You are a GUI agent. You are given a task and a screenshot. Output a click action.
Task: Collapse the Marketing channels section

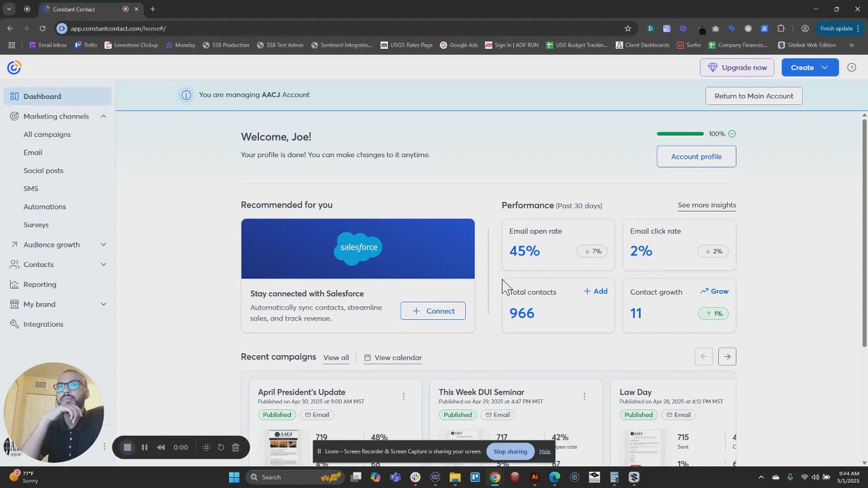point(103,117)
